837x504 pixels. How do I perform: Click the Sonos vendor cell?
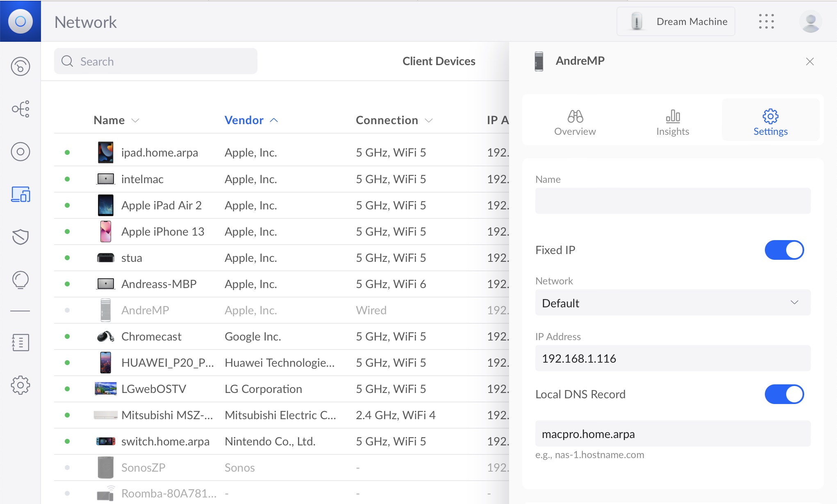pyautogui.click(x=240, y=468)
